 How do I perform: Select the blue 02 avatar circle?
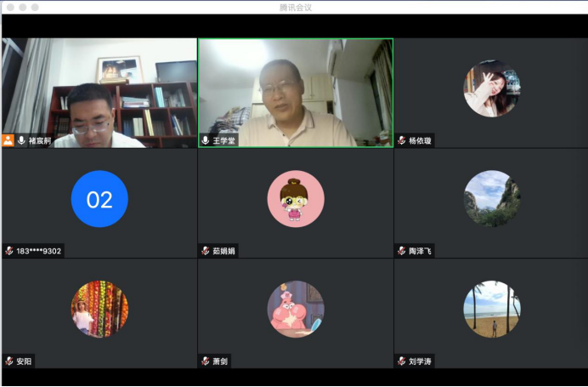tap(99, 199)
